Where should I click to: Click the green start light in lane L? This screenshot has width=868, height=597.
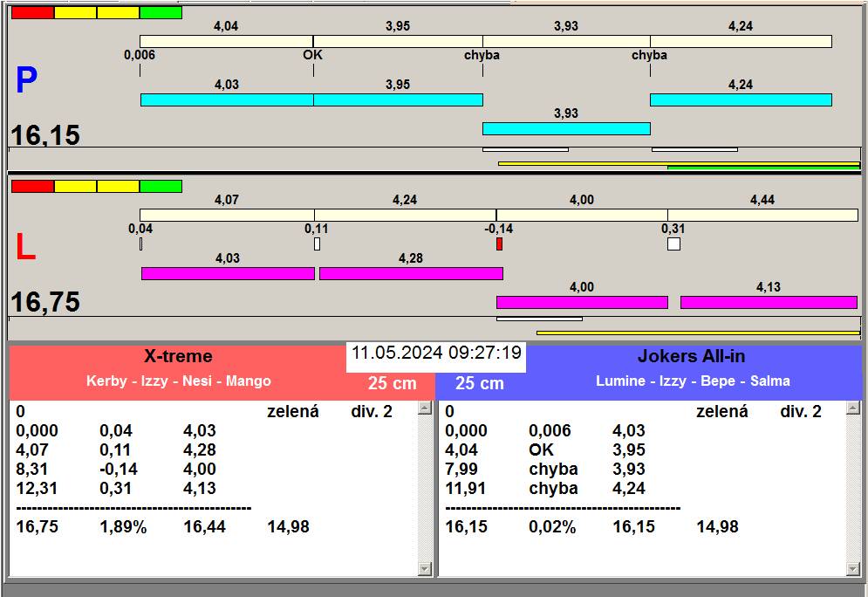161,186
